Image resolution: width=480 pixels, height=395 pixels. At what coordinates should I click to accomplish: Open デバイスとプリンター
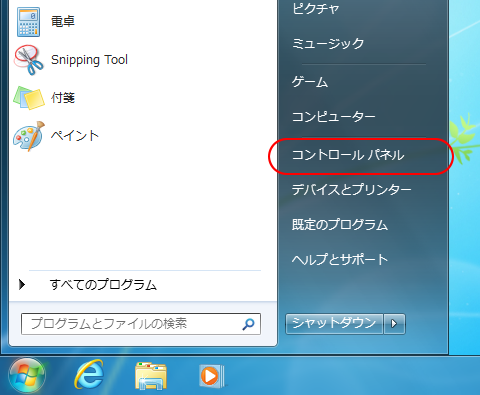tap(351, 190)
